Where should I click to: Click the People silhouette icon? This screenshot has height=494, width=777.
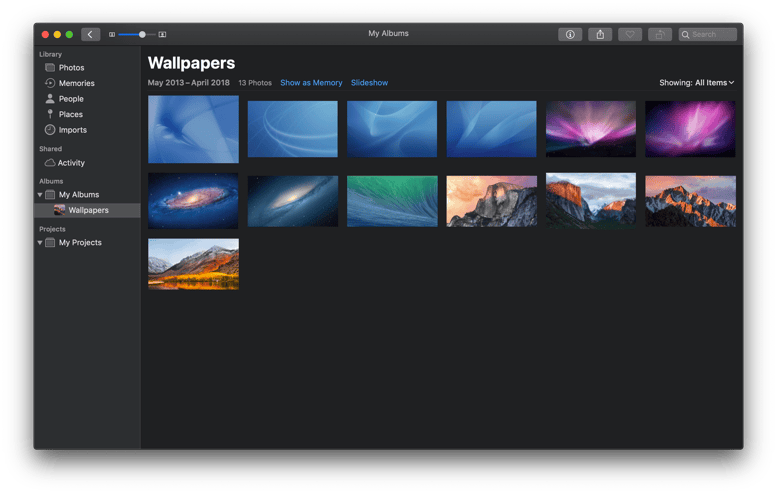(50, 99)
